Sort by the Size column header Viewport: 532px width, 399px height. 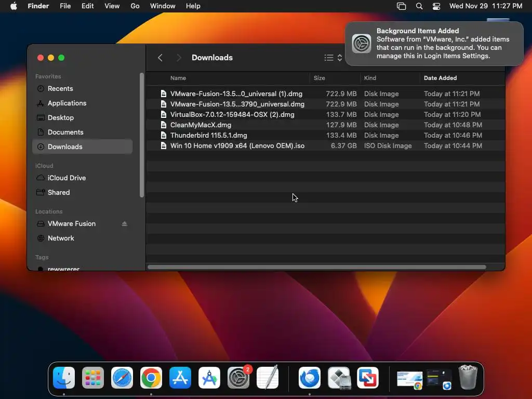pyautogui.click(x=320, y=78)
